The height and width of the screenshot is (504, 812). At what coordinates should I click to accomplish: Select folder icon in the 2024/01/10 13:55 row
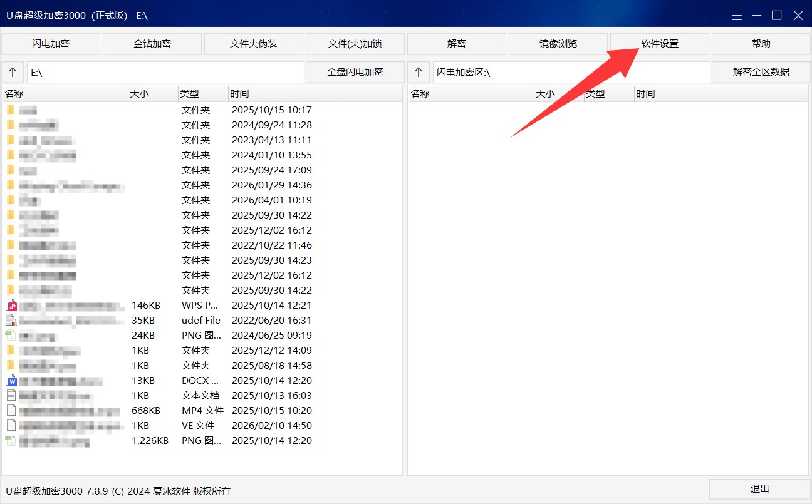point(11,155)
